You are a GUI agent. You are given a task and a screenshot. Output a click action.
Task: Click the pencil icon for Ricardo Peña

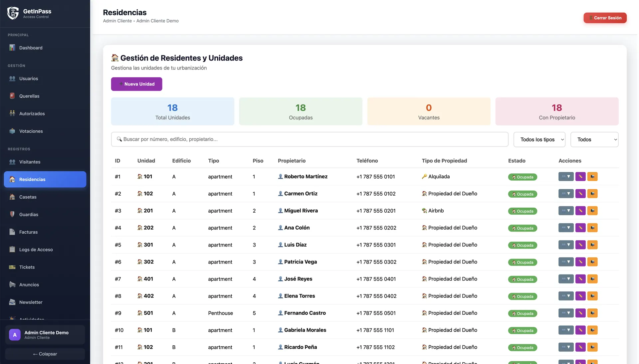pyautogui.click(x=580, y=347)
